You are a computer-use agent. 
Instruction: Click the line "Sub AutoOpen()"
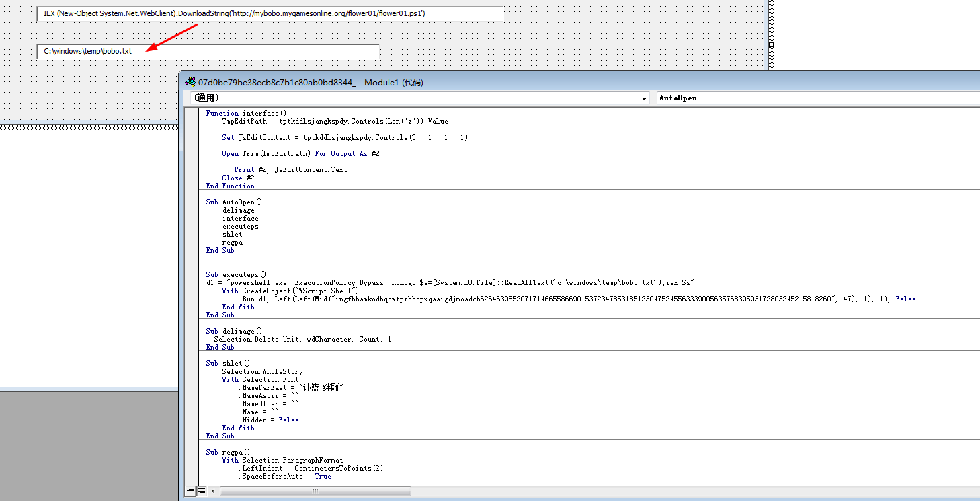[x=234, y=202]
